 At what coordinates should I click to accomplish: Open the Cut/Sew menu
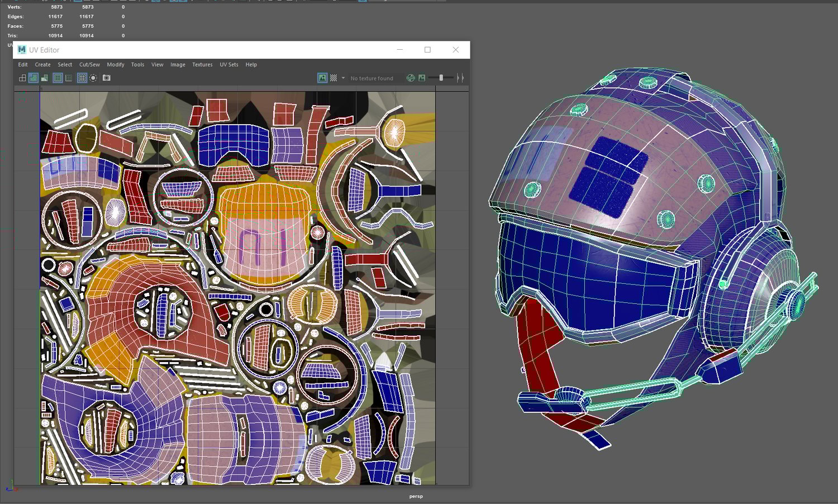pos(89,65)
